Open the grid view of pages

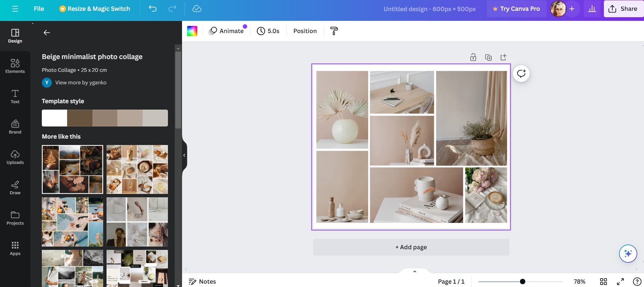(x=604, y=282)
